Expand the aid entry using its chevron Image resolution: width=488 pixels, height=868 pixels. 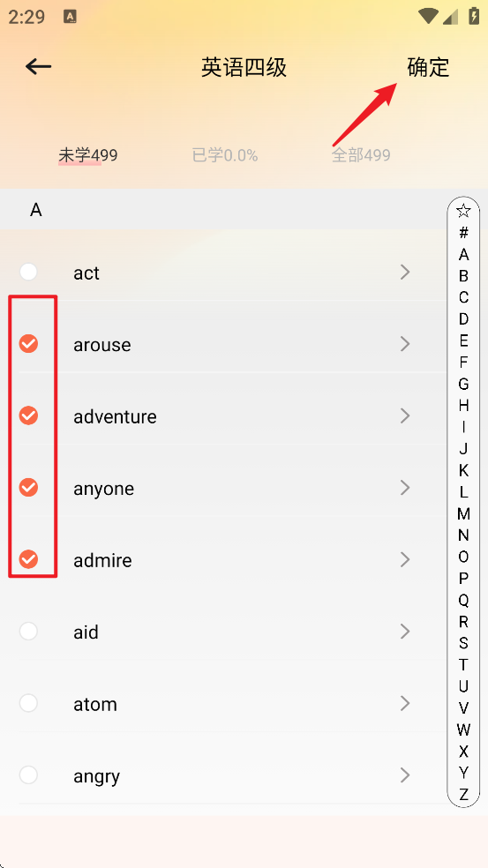pos(405,631)
